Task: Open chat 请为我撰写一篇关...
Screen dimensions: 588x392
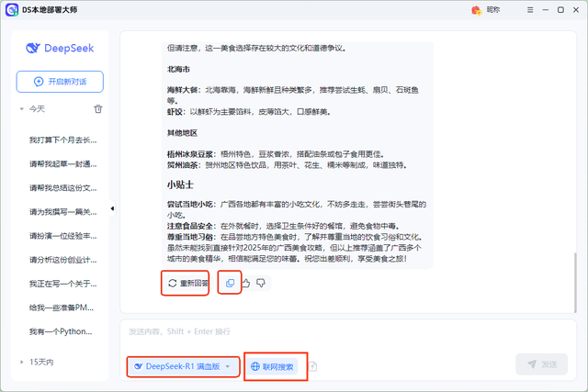Action: (63, 212)
